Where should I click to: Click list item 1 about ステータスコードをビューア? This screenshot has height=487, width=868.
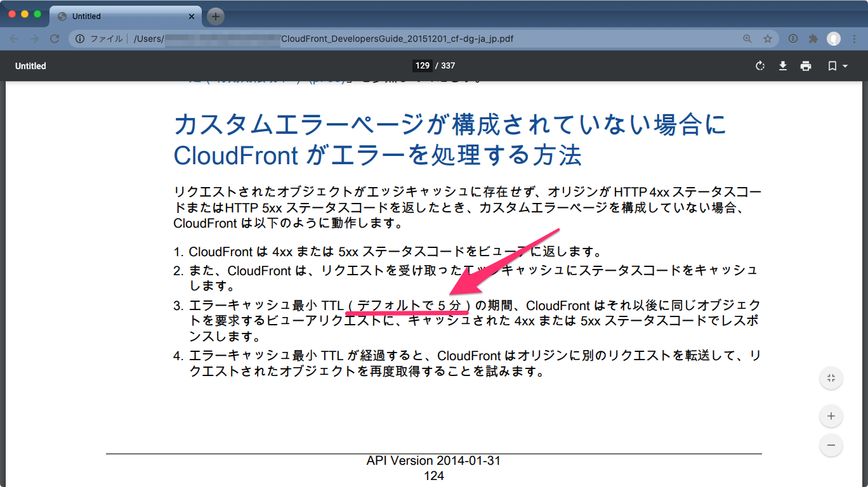tap(388, 252)
